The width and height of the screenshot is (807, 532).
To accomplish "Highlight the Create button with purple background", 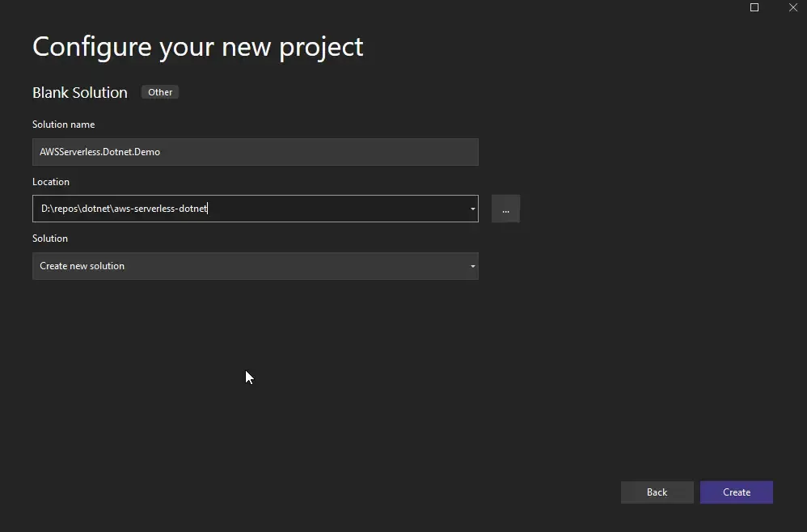I will [x=736, y=492].
